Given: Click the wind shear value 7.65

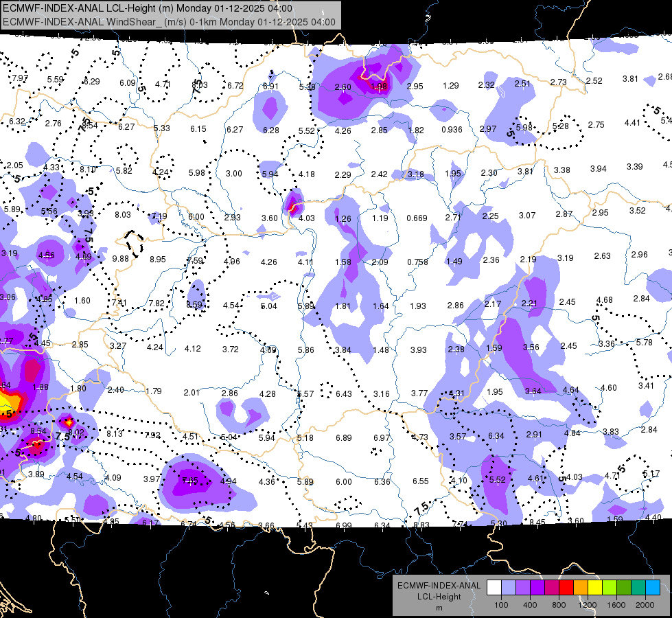Looking at the screenshot, I should tap(190, 481).
